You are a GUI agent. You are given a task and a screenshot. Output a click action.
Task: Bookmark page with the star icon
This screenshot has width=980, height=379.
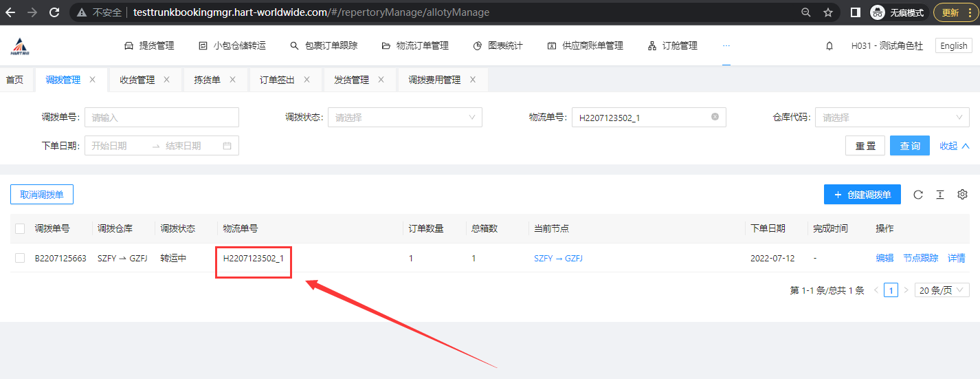828,12
